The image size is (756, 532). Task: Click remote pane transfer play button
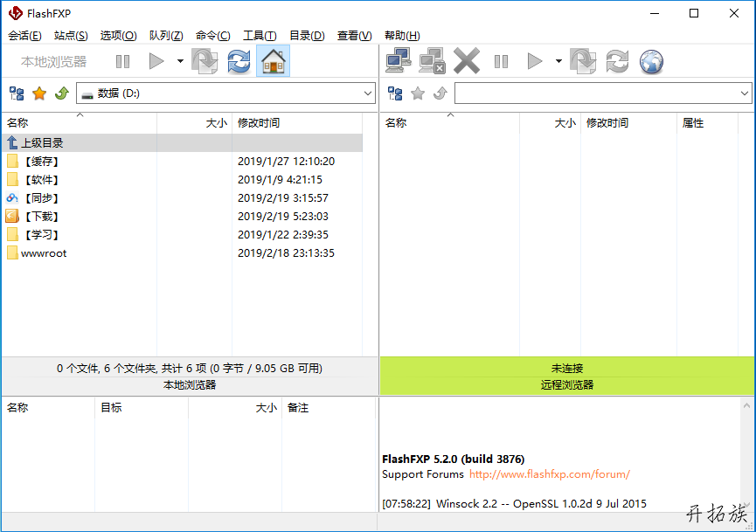[535, 61]
